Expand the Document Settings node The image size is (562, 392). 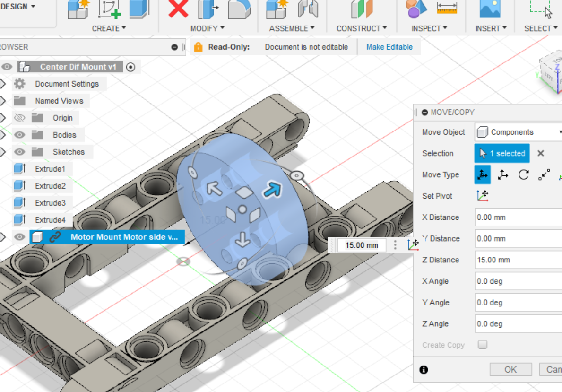click(3, 84)
